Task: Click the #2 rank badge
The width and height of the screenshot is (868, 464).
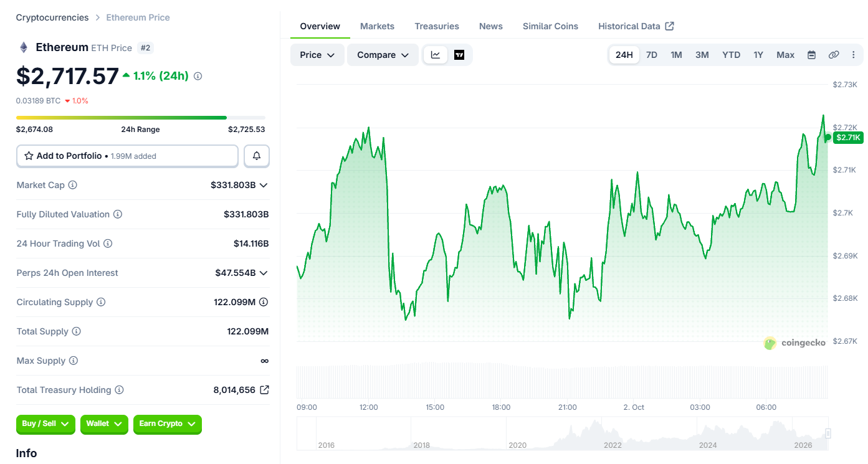Action: click(145, 47)
